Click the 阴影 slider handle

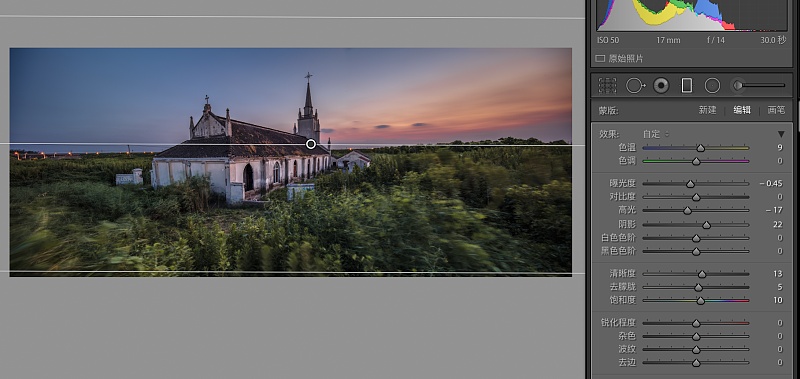[707, 225]
